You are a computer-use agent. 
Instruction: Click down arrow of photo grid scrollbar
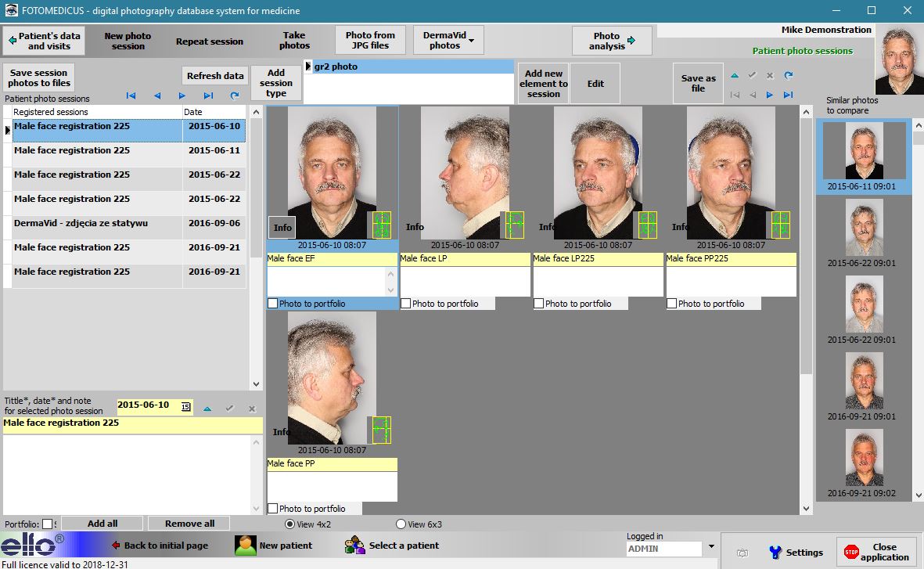pos(806,508)
